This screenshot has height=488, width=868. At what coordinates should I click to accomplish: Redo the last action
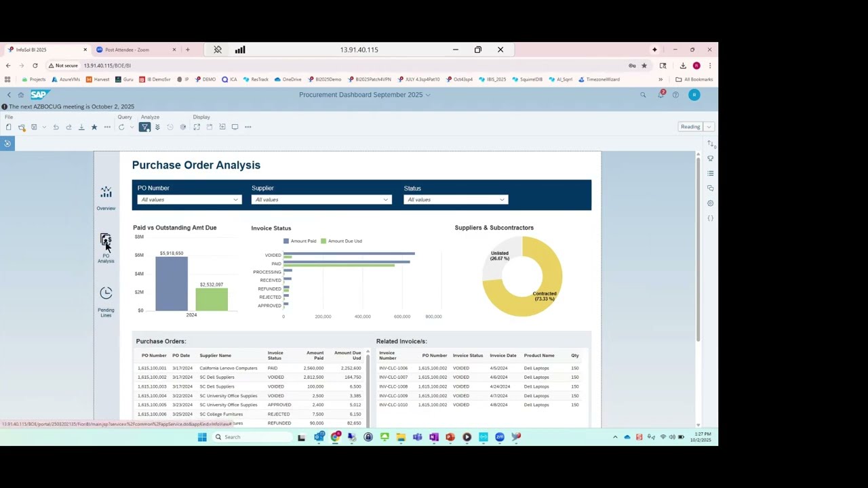pyautogui.click(x=68, y=127)
